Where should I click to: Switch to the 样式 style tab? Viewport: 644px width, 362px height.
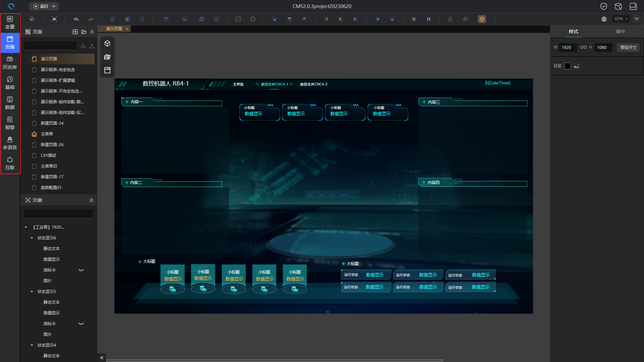click(574, 32)
